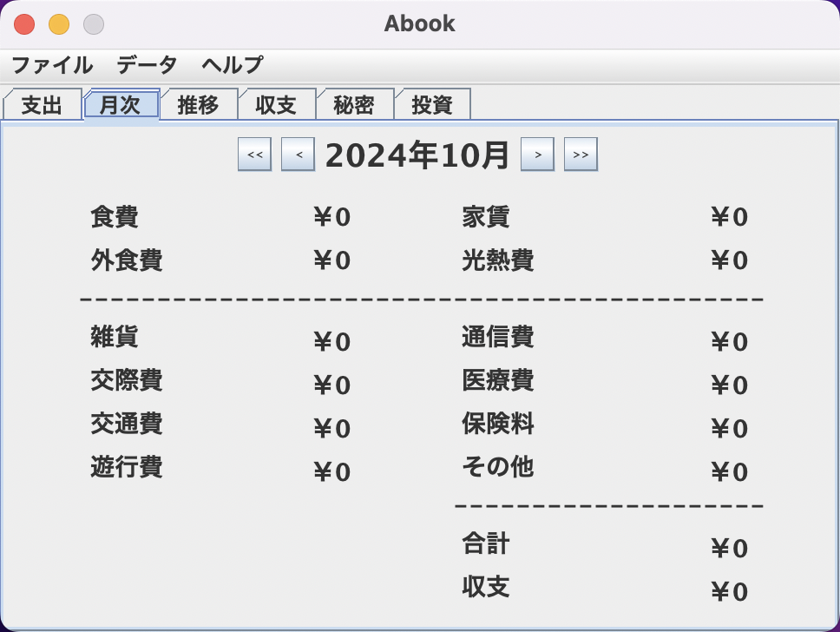Open the データ menu
Image resolution: width=840 pixels, height=632 pixels.
pos(147,65)
